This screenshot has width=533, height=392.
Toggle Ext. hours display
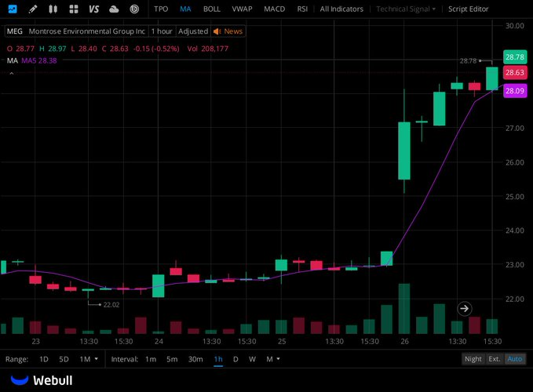(495, 359)
